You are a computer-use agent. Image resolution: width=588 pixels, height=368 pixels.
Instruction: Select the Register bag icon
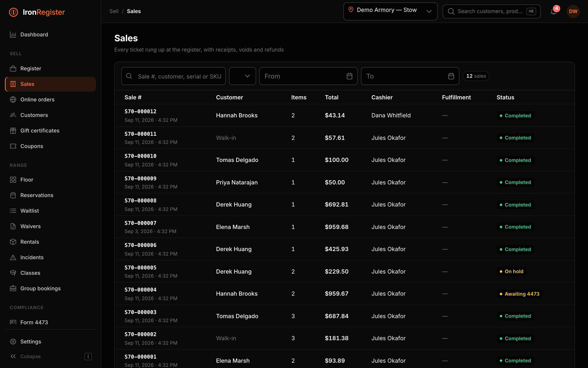tap(13, 68)
